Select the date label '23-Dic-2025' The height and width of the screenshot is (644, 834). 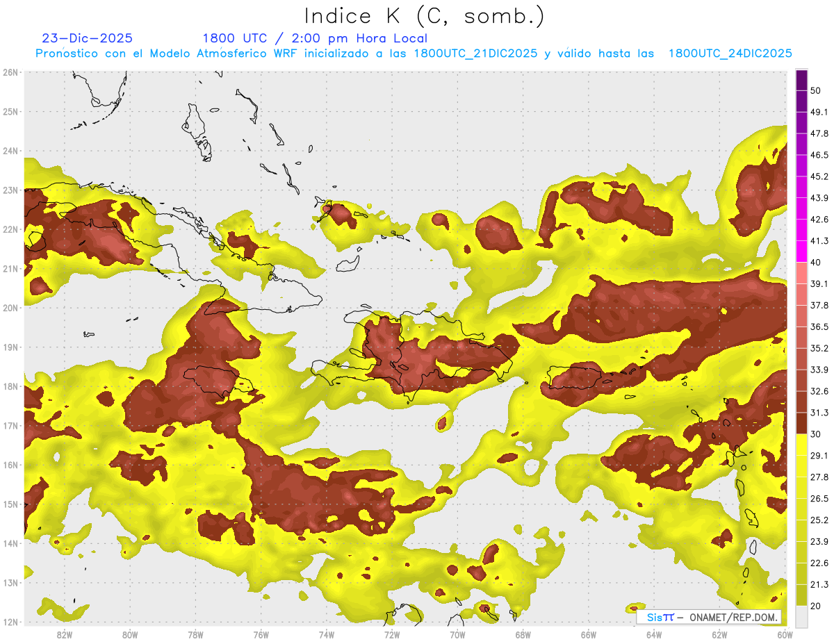click(87, 38)
